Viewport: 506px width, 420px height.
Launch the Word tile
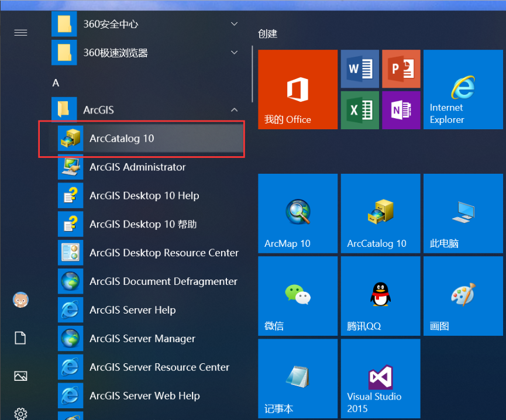(360, 68)
